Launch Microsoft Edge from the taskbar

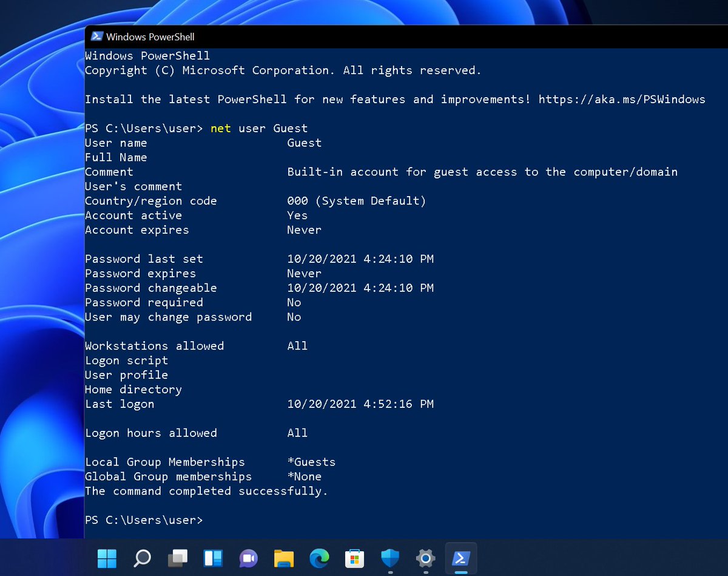point(318,558)
